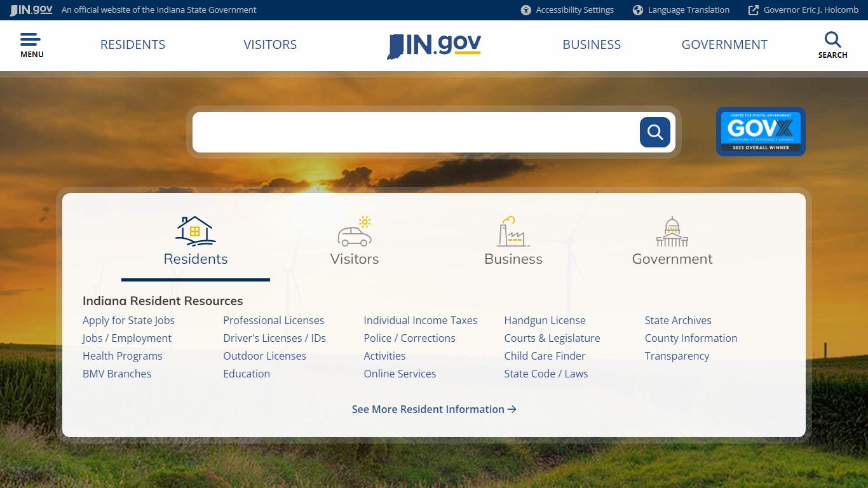Click the Indiana Resident Resources heading
Image resolution: width=868 pixels, height=488 pixels.
point(163,301)
